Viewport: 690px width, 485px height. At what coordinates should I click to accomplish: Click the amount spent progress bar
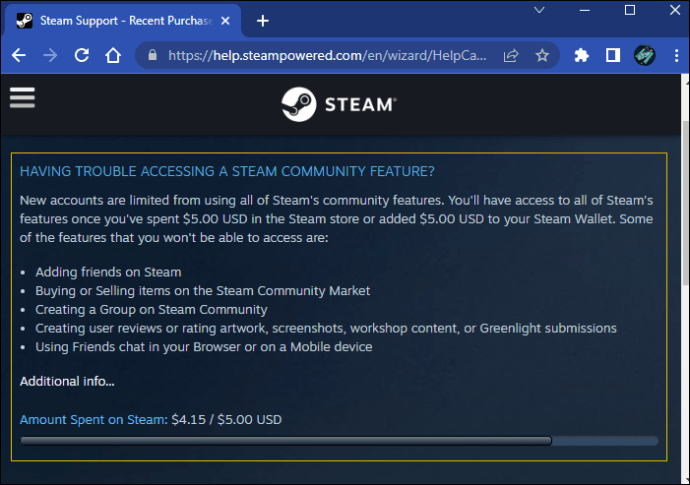click(339, 441)
